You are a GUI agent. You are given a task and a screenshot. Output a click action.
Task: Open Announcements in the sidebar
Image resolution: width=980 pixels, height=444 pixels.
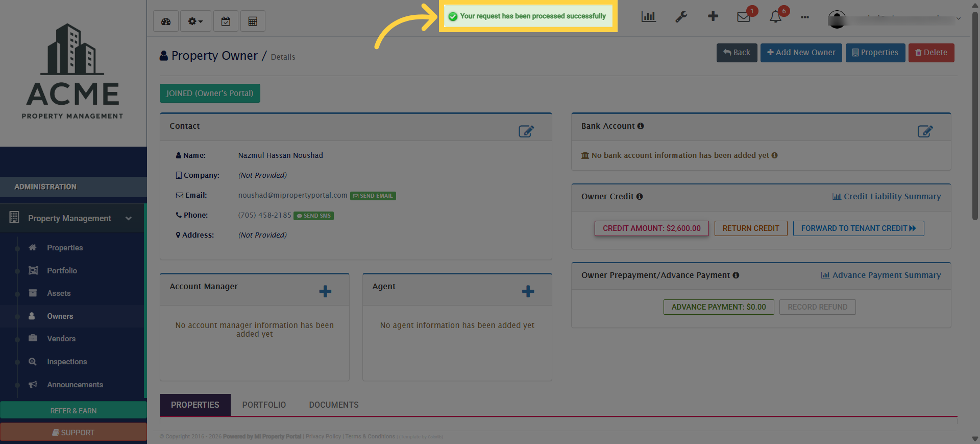[x=75, y=385]
